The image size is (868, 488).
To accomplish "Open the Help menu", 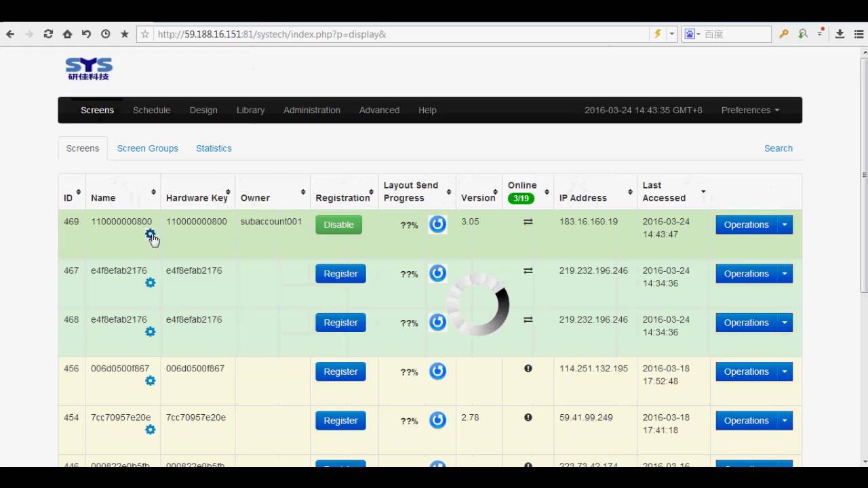I will click(427, 110).
